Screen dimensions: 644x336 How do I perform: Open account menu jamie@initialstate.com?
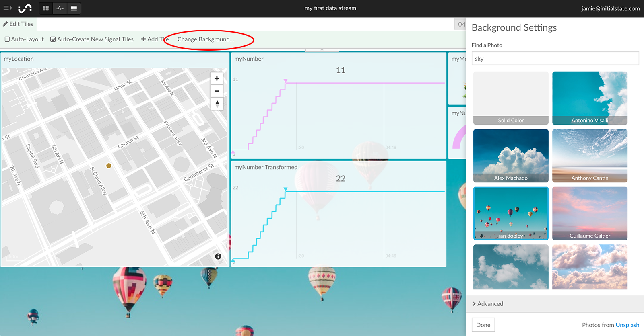pos(610,8)
